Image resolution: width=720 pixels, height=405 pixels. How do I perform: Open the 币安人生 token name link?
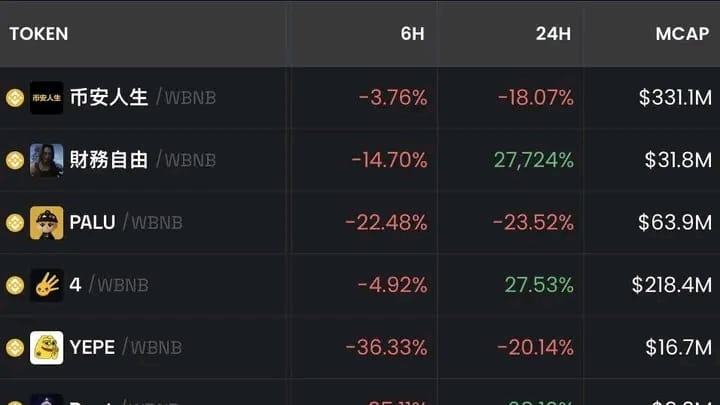click(109, 98)
